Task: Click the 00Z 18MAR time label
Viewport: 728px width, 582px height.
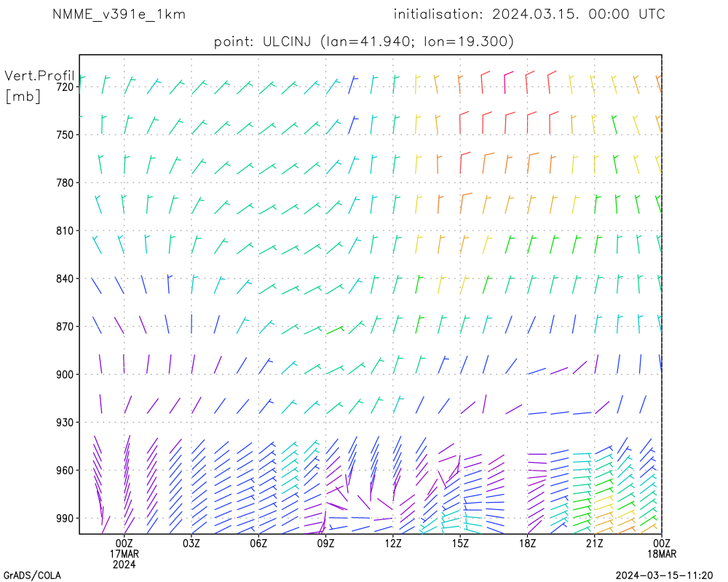Action: click(x=662, y=549)
